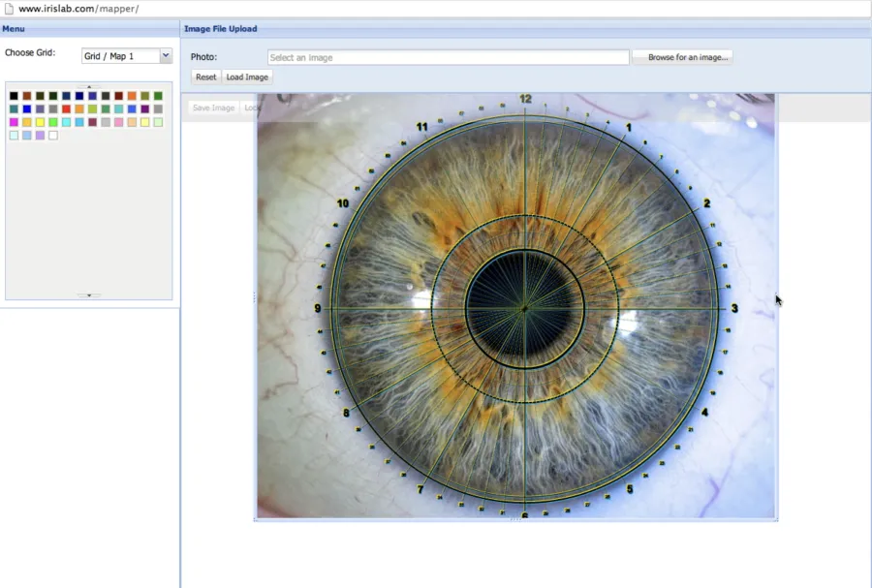Choose the dark purple color swatch

tap(145, 108)
